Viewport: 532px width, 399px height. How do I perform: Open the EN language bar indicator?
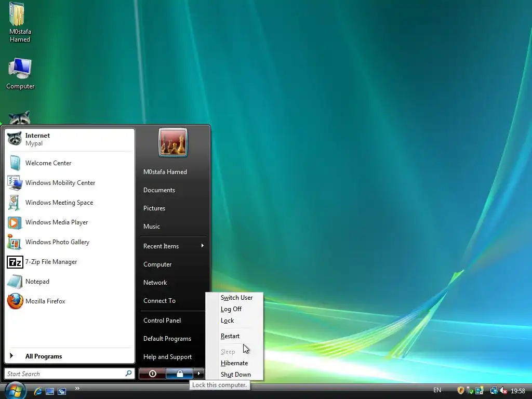coord(437,390)
